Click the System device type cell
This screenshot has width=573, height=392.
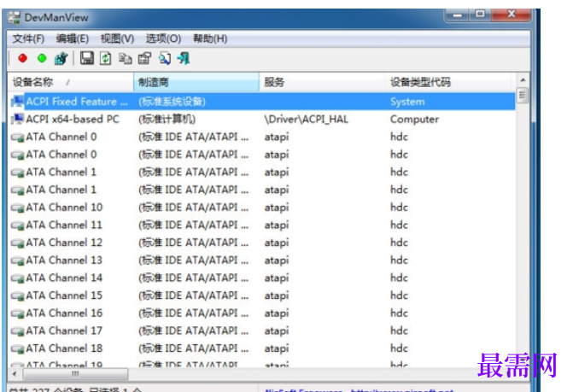tap(407, 102)
